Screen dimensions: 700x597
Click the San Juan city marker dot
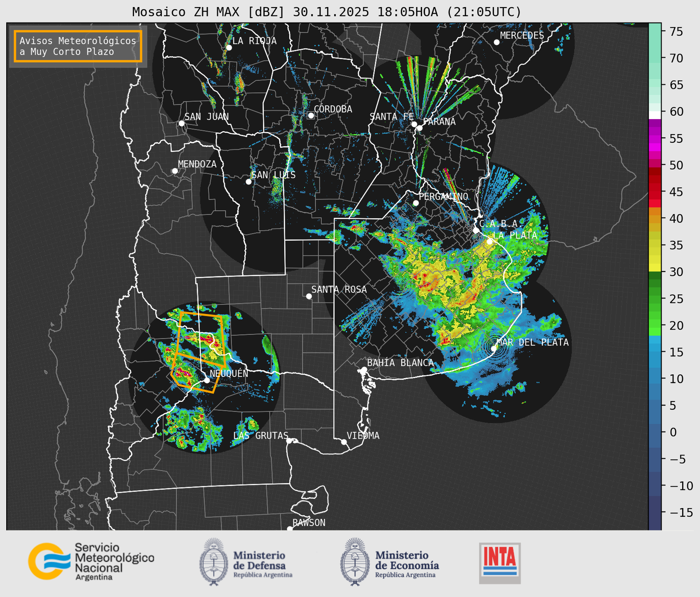tap(181, 123)
